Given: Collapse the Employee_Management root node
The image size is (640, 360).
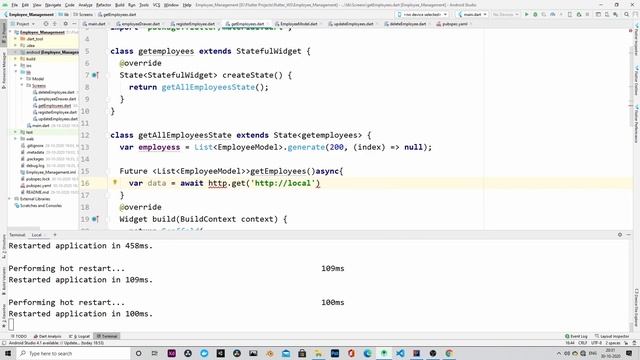Looking at the screenshot, I should pyautogui.click(x=11, y=32).
